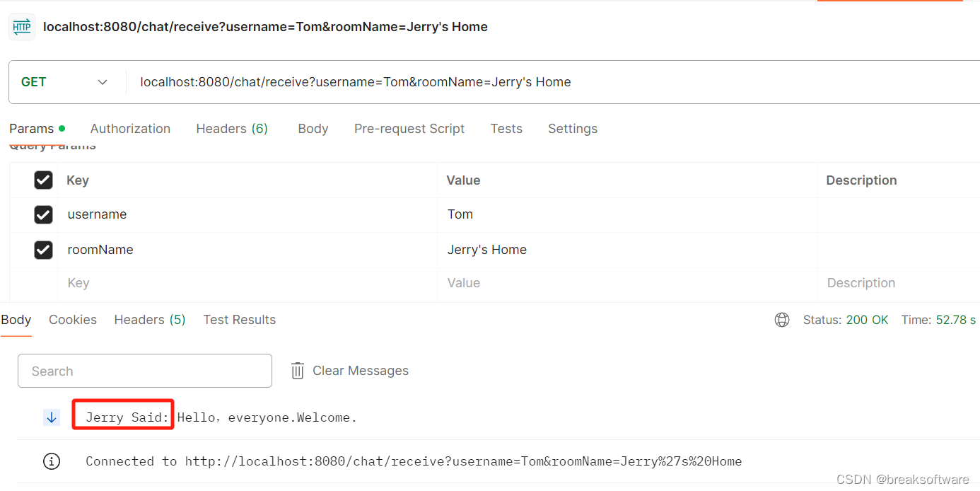Open the GET method dropdown
980x491 pixels.
tap(65, 82)
